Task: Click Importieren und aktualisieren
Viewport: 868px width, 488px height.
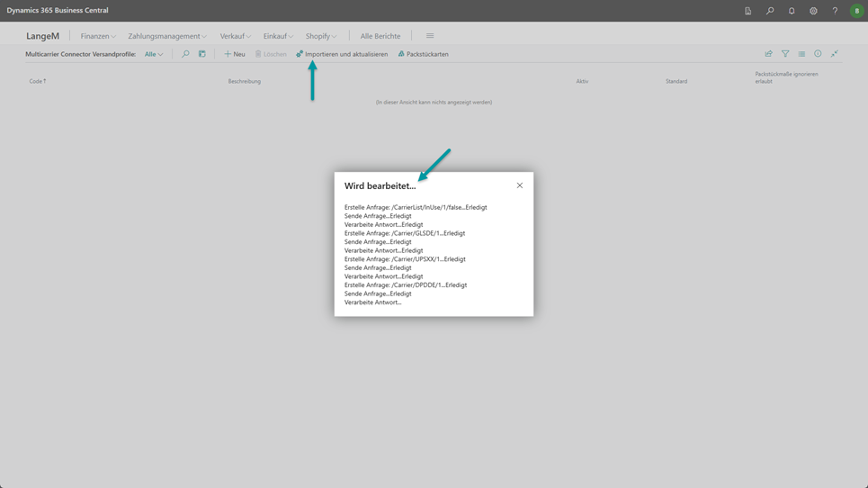Action: [342, 54]
